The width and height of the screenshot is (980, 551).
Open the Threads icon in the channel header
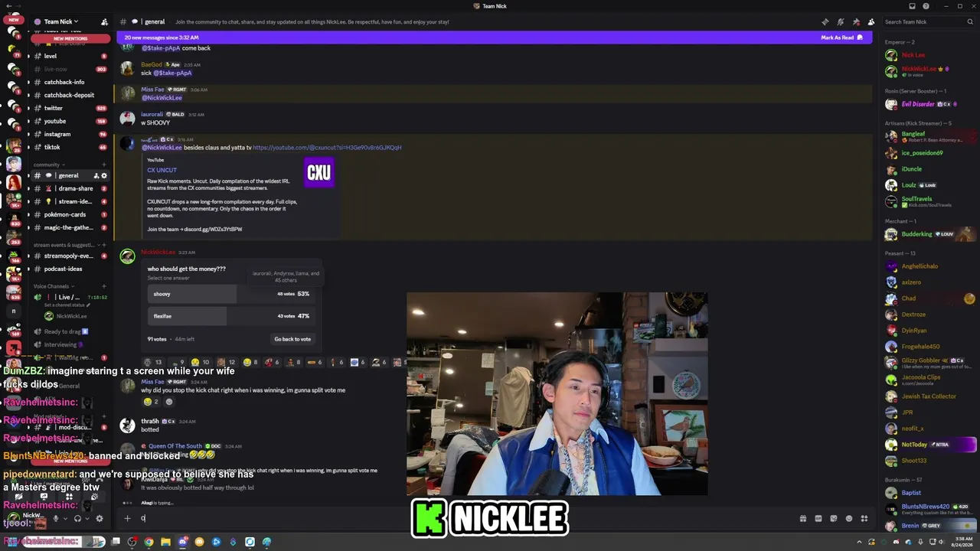[x=825, y=21]
